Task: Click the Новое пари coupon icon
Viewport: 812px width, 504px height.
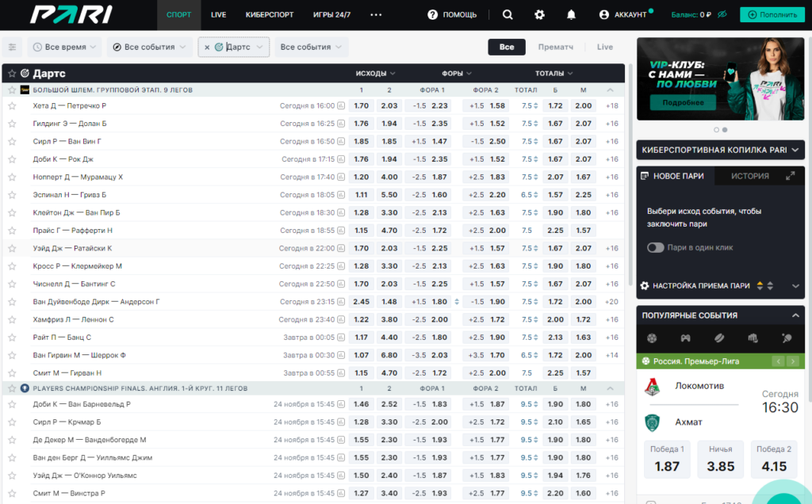Action: 645,176
